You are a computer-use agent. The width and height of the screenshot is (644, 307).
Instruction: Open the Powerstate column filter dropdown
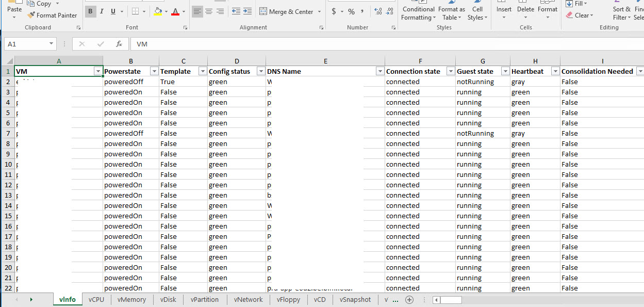point(154,71)
